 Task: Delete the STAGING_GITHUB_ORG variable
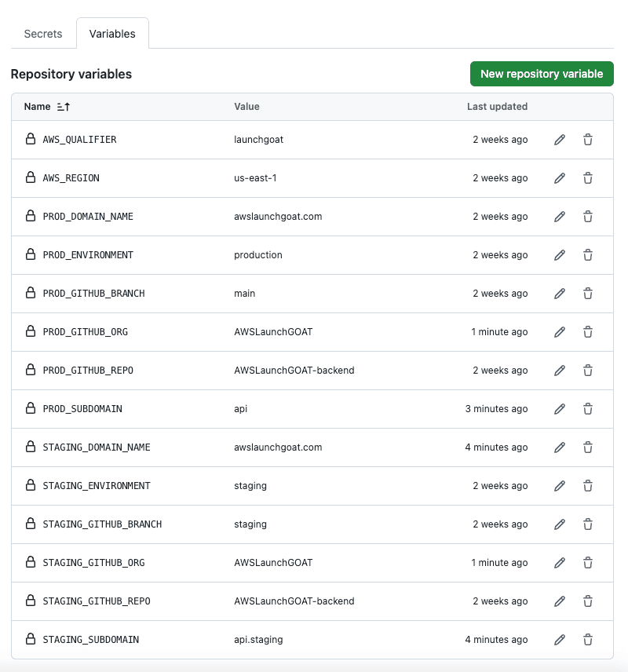tap(588, 563)
